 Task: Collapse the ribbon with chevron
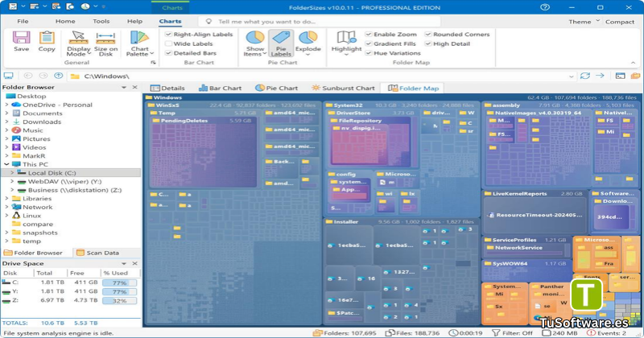pyautogui.click(x=633, y=63)
